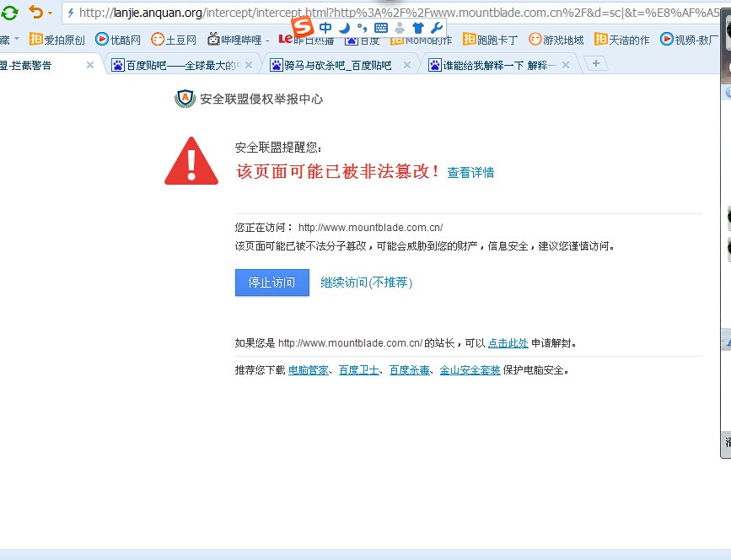Click the orange undo/back arrow icon

36,12
